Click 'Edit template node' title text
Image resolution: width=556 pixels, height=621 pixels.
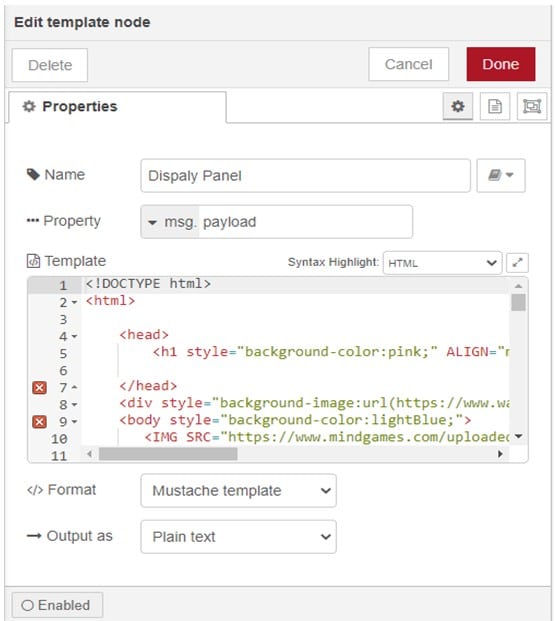click(x=82, y=22)
